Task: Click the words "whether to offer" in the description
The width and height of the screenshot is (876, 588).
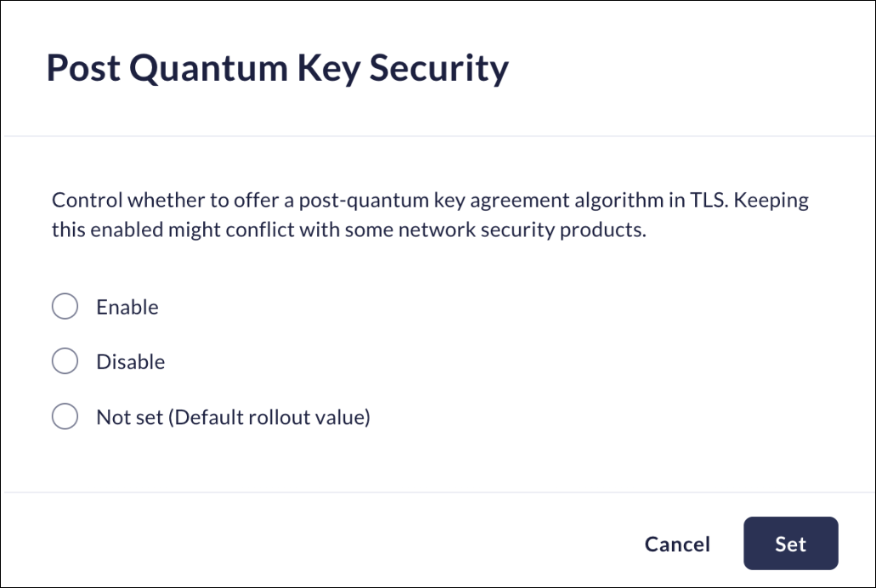Action: coord(190,201)
